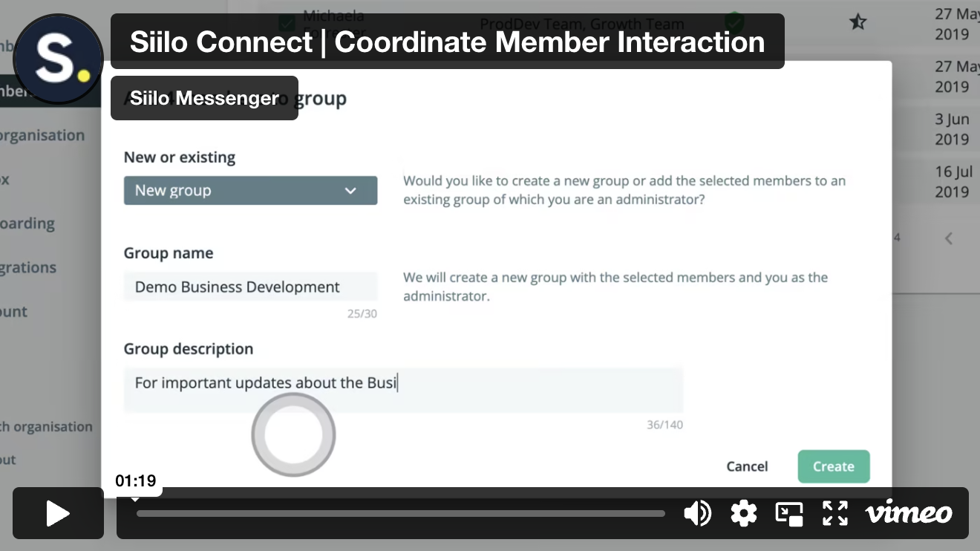Open the Vimeo logo link
The width and height of the screenshot is (980, 551).
point(909,513)
